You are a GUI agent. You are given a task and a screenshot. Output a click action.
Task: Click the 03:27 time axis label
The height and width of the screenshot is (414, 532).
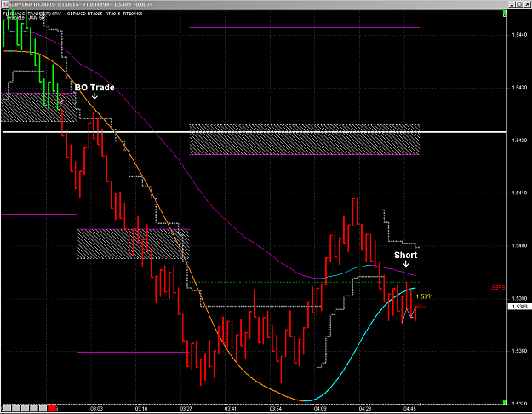186,409
